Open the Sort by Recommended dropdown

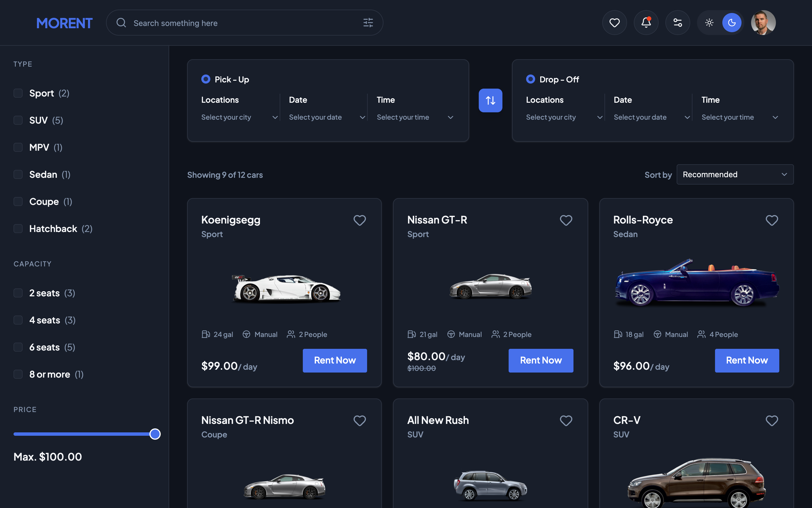[x=735, y=174]
